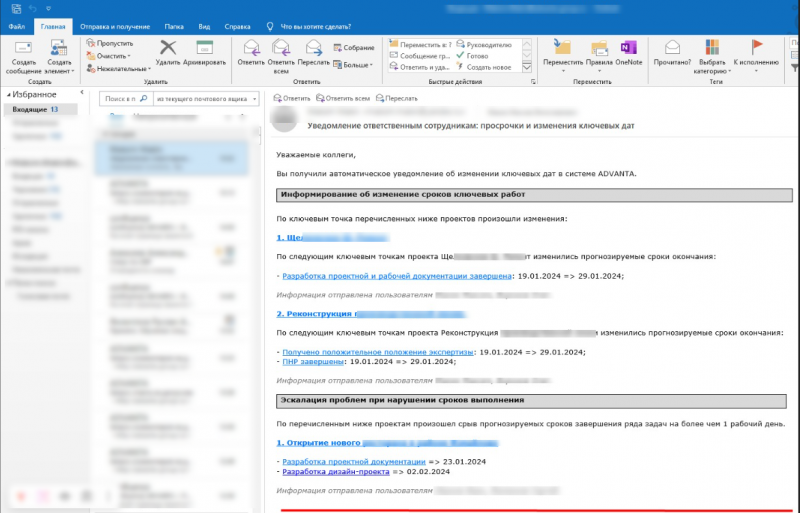Apply the Готово quick action checkmark

[476, 56]
